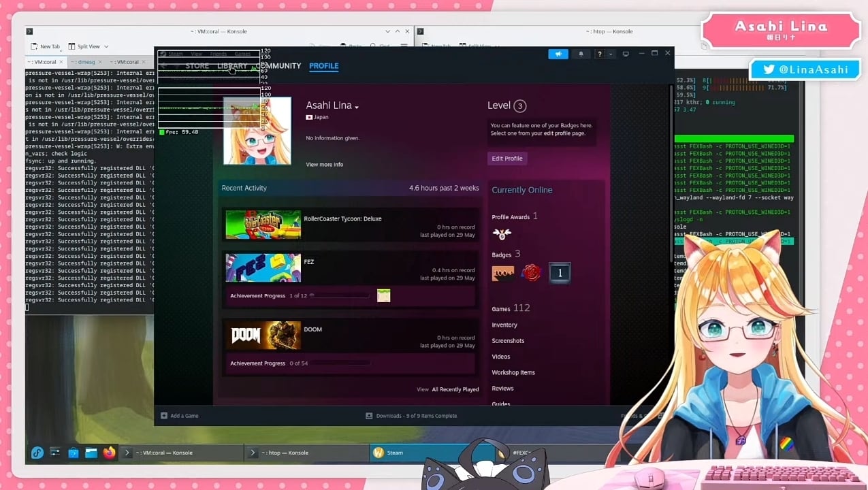Click New Tab in VM:coral Konsole

point(46,46)
